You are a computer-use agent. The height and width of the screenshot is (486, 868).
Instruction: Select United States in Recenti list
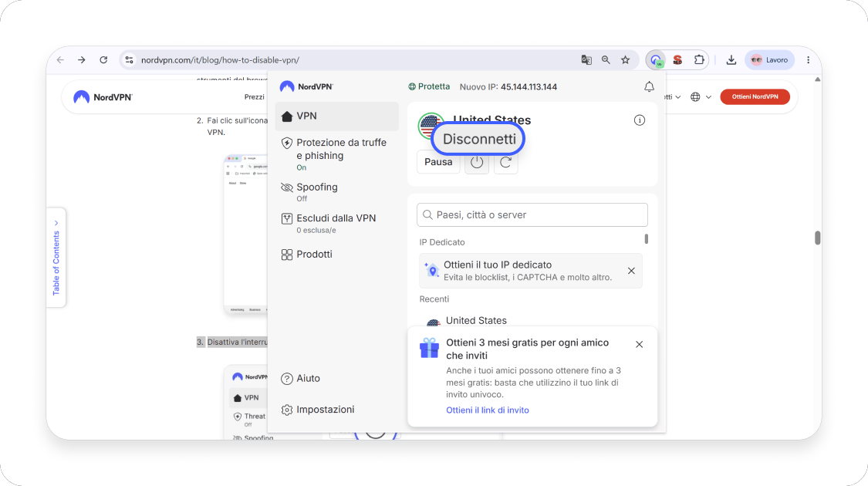tap(476, 320)
